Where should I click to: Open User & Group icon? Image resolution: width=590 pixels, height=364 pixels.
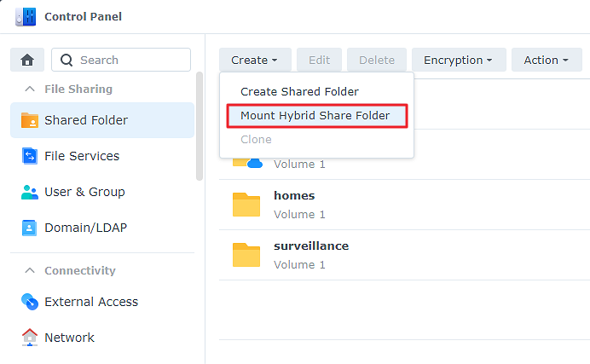[30, 192]
